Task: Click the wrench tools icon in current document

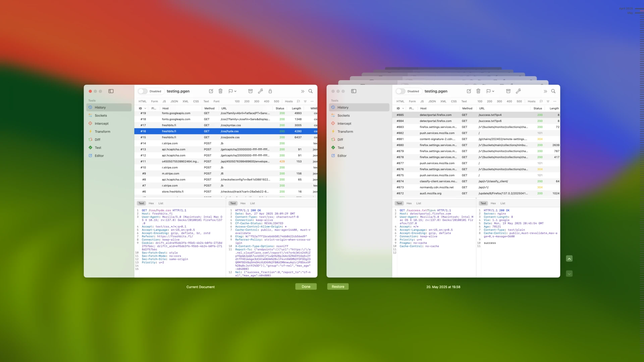Action: pyautogui.click(x=260, y=91)
